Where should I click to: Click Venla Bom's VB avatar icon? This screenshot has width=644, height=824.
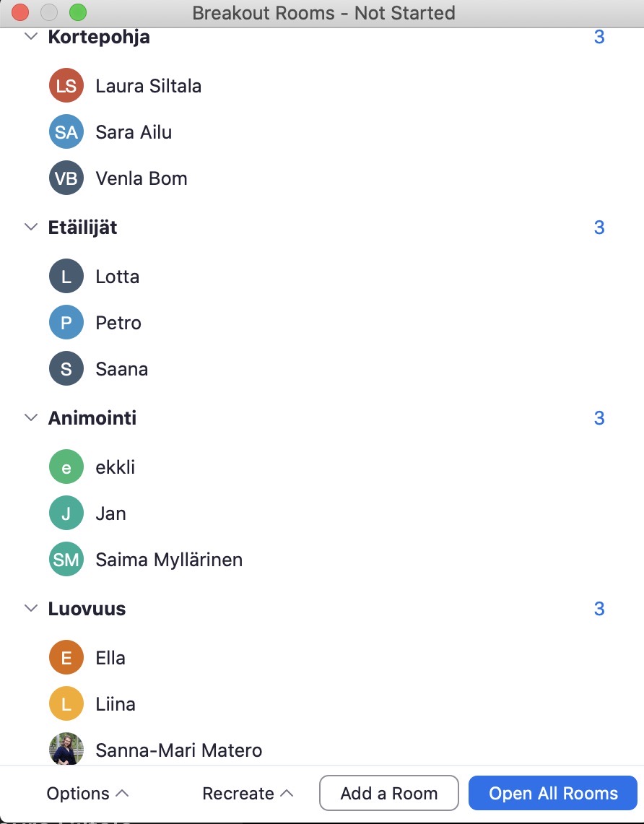coord(66,178)
